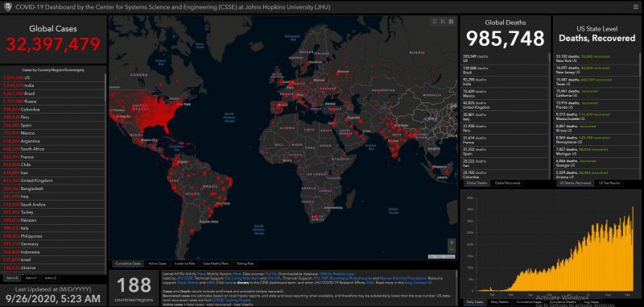Select the Admin2 tab
This screenshot has height=307, width=644.
[51, 278]
